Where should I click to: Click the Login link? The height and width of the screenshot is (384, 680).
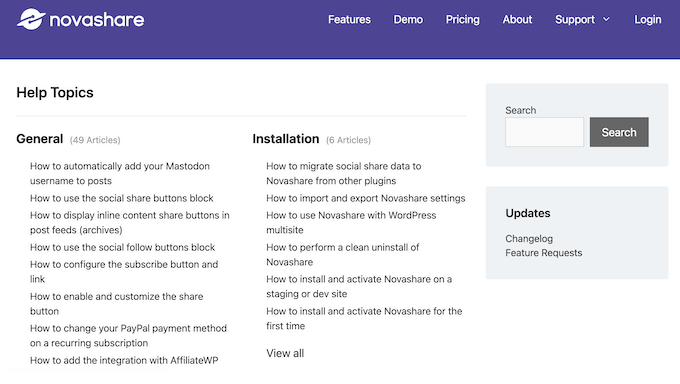pos(647,20)
